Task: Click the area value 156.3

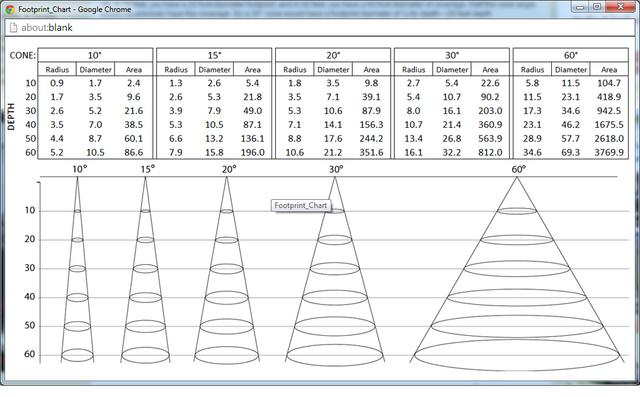Action: [371, 125]
